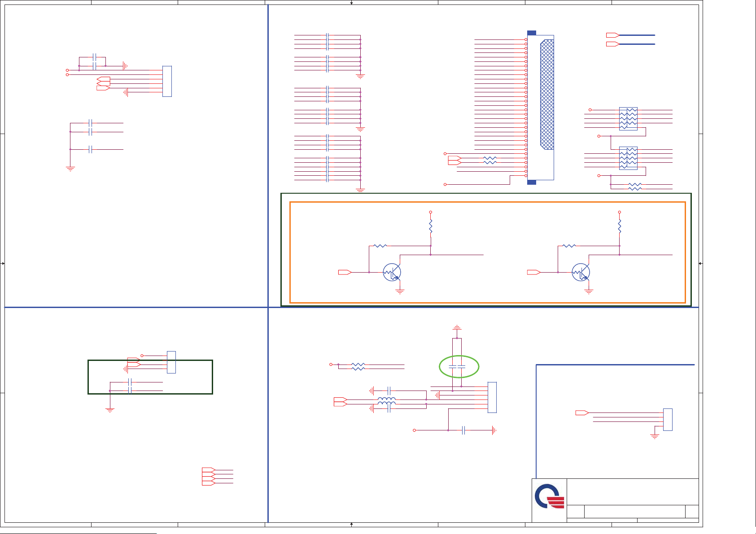Click the left transistor's input port arrow
This screenshot has width=756, height=534.
[x=345, y=272]
